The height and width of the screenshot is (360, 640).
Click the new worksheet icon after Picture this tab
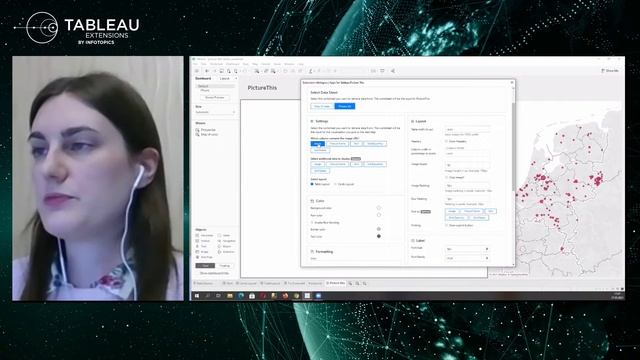350,283
